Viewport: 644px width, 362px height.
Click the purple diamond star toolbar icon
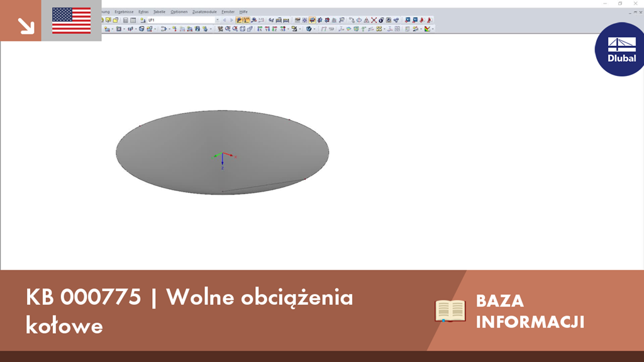tap(305, 20)
